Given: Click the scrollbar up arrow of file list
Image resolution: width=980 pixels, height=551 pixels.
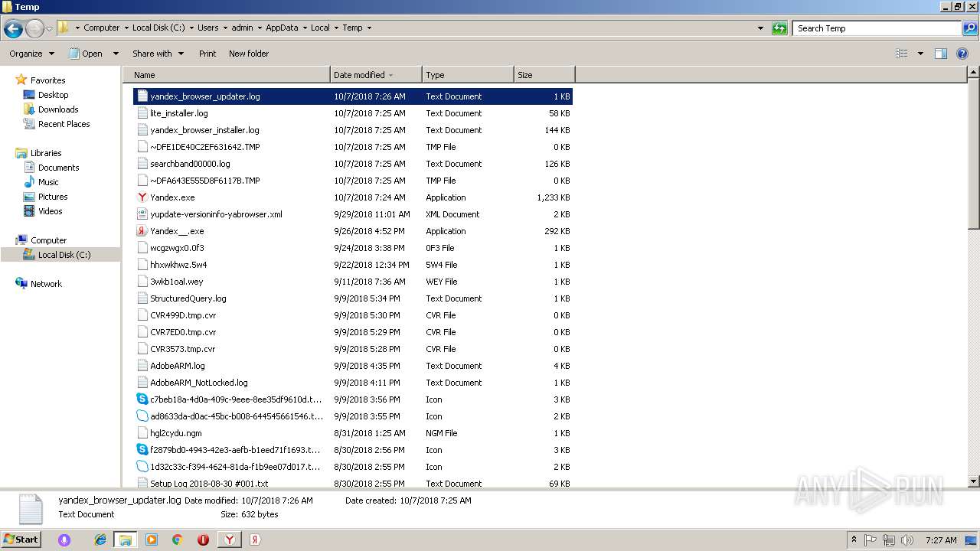Looking at the screenshot, I should [x=974, y=73].
